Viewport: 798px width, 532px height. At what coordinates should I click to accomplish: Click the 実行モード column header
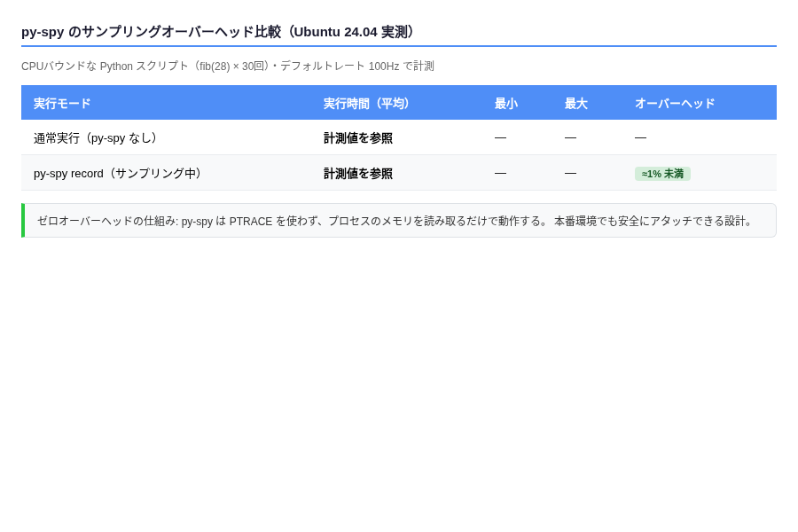coord(62,104)
